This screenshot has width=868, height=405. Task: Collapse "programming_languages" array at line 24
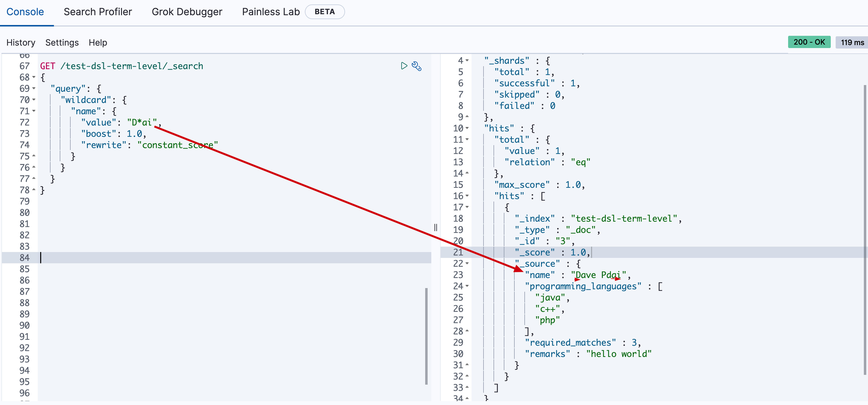pyautogui.click(x=467, y=286)
